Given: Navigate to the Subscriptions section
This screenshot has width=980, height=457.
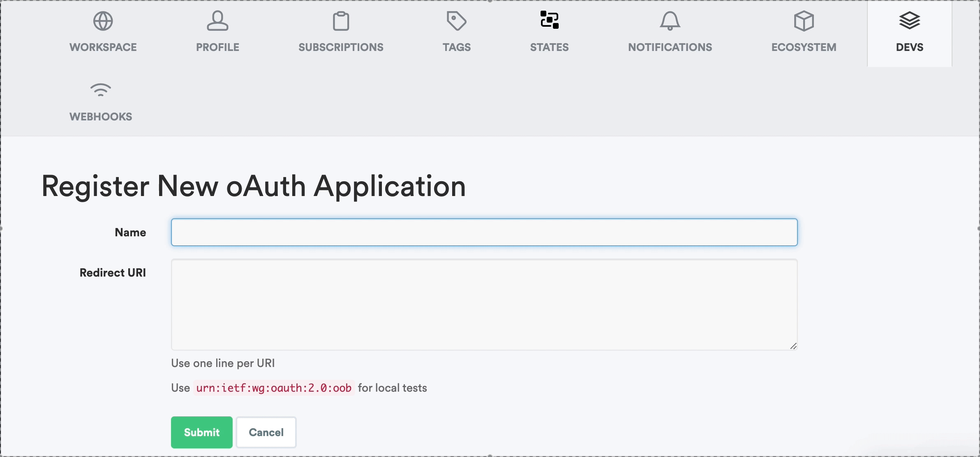Looking at the screenshot, I should (x=341, y=47).
